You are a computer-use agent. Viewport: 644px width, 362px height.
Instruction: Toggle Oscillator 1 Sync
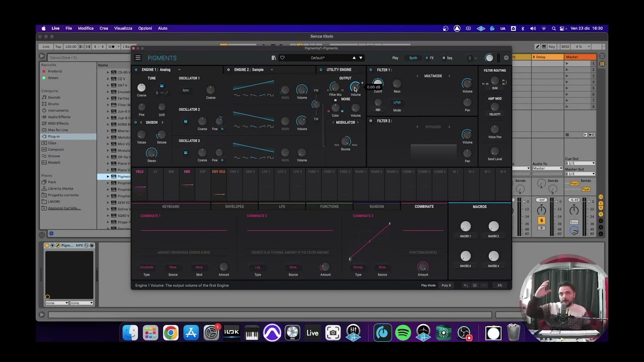(186, 90)
